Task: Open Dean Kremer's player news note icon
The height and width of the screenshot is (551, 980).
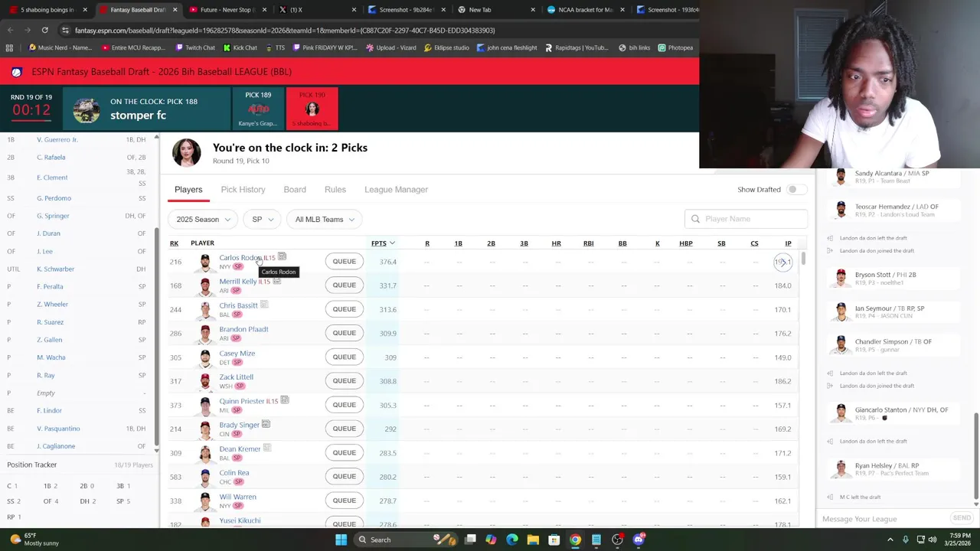Action: (267, 448)
